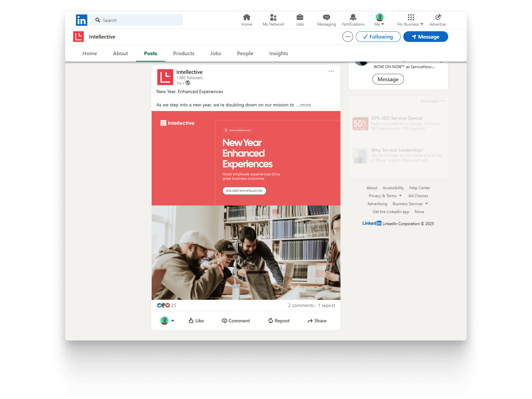
Task: Open the post options ellipsis menu
Action: coord(331,71)
